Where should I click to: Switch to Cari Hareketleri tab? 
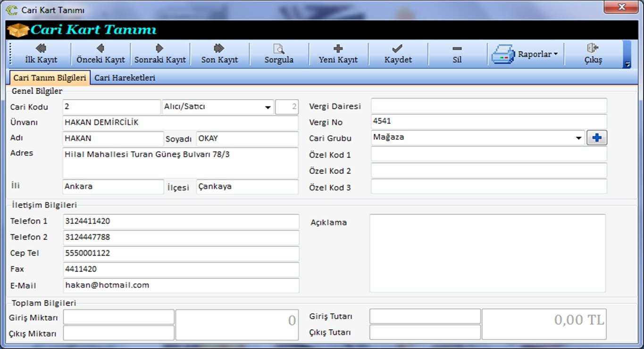coord(125,78)
